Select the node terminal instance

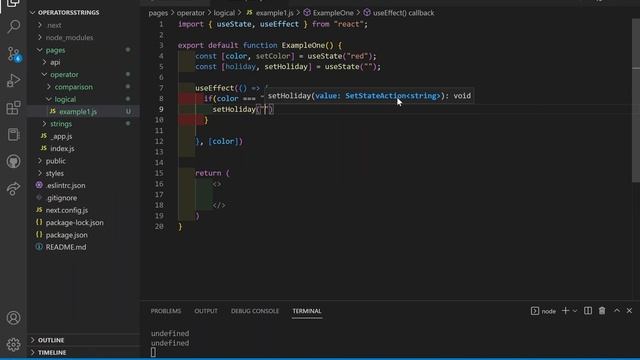tap(543, 311)
